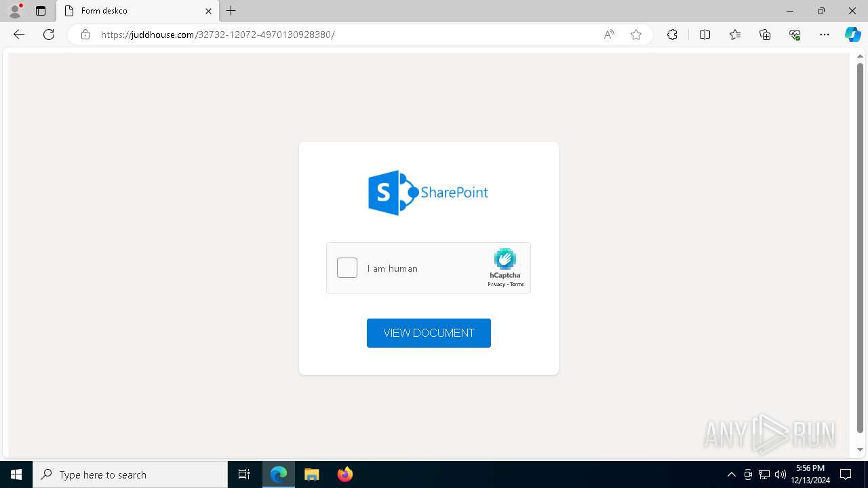This screenshot has width=868, height=488.
Task: Open a new tab
Action: [231, 11]
